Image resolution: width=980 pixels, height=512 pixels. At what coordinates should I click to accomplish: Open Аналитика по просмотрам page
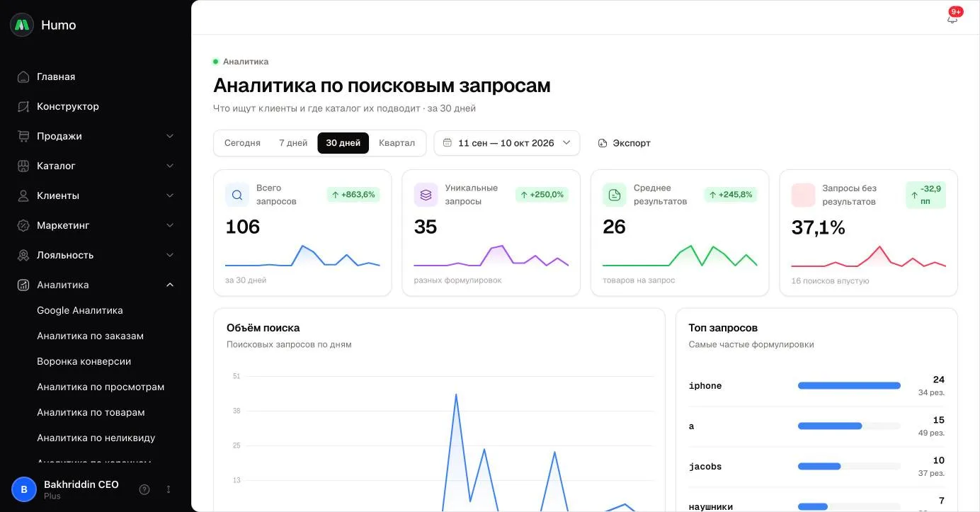101,387
